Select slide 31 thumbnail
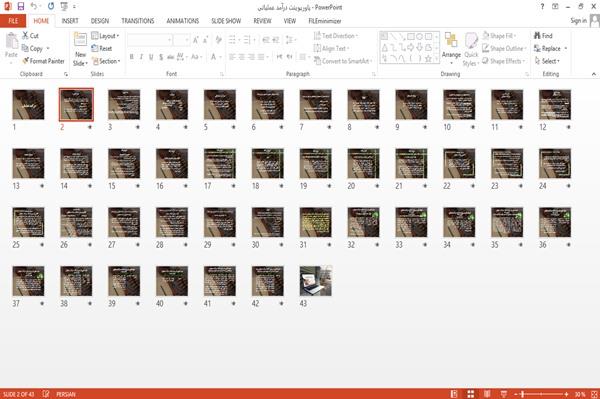Viewport: 600px width, 399px height. pos(316,222)
